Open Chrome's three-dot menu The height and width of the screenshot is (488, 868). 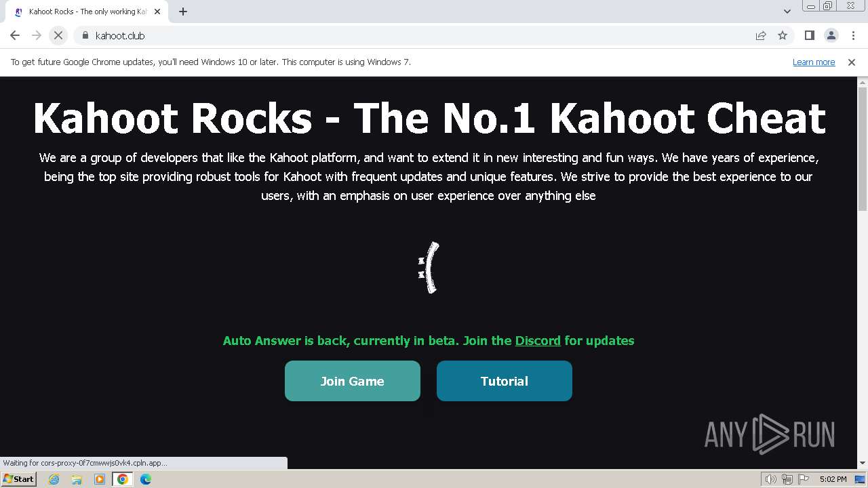(x=852, y=35)
